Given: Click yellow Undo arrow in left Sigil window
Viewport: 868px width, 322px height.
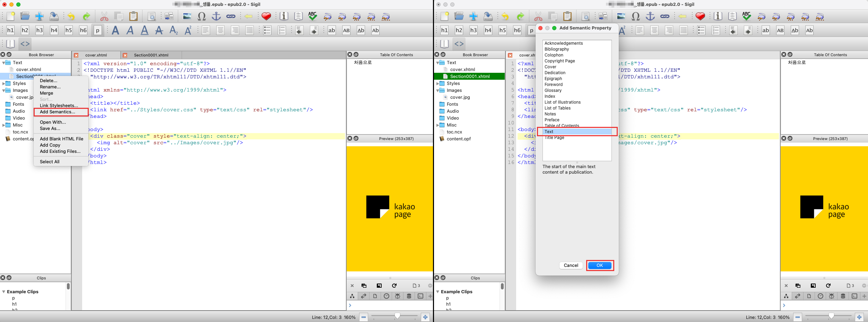Looking at the screenshot, I should click(71, 16).
